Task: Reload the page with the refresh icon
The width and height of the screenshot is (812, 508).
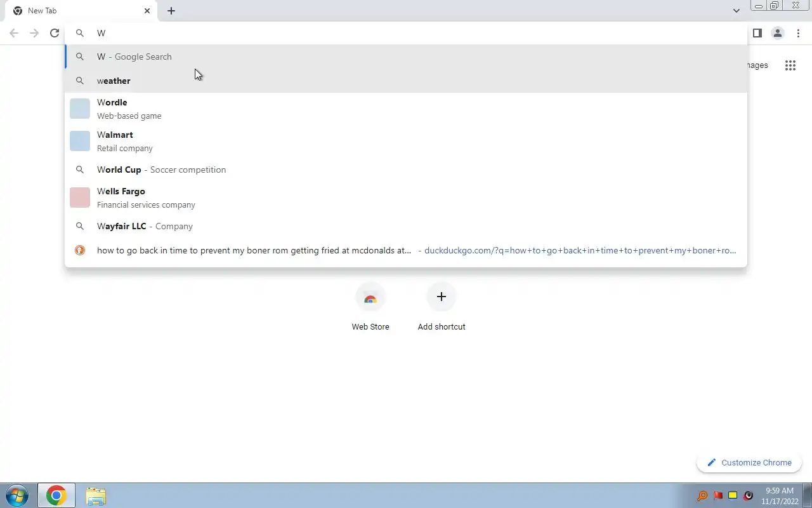Action: 55,33
